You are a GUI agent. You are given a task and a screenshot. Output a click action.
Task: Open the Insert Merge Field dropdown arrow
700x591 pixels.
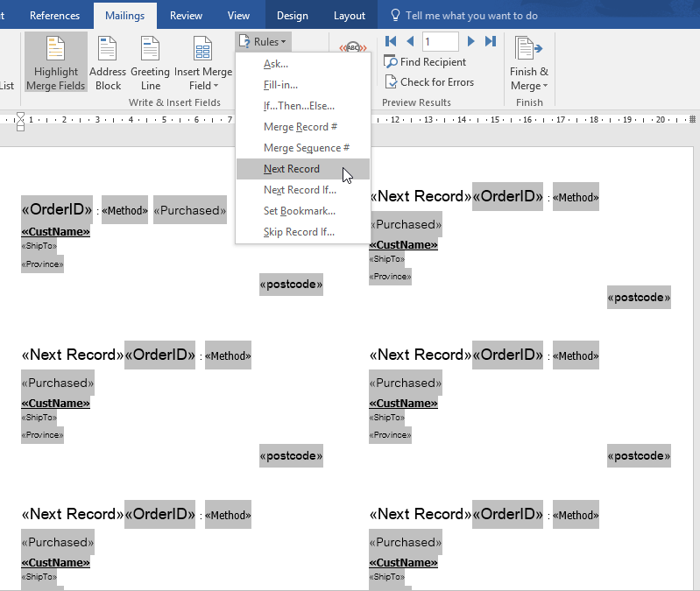tap(216, 86)
